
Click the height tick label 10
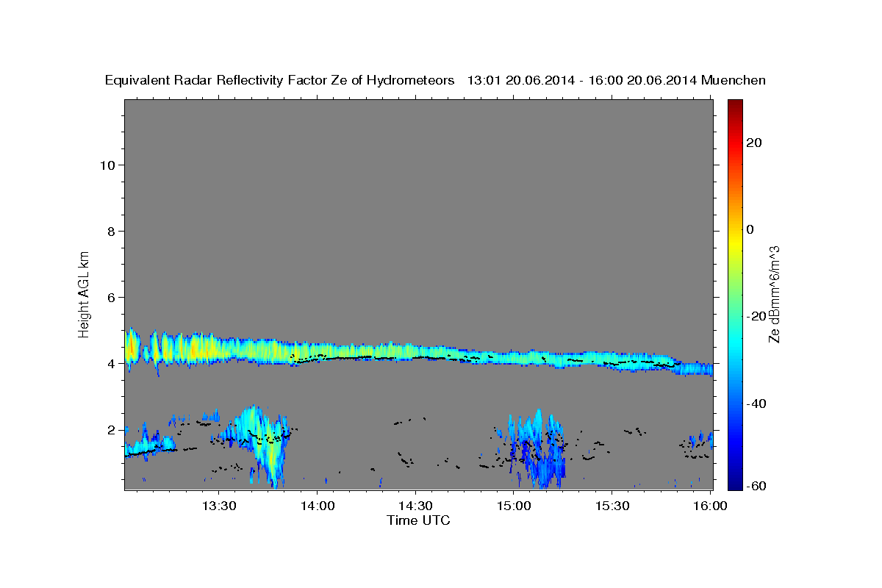point(108,165)
